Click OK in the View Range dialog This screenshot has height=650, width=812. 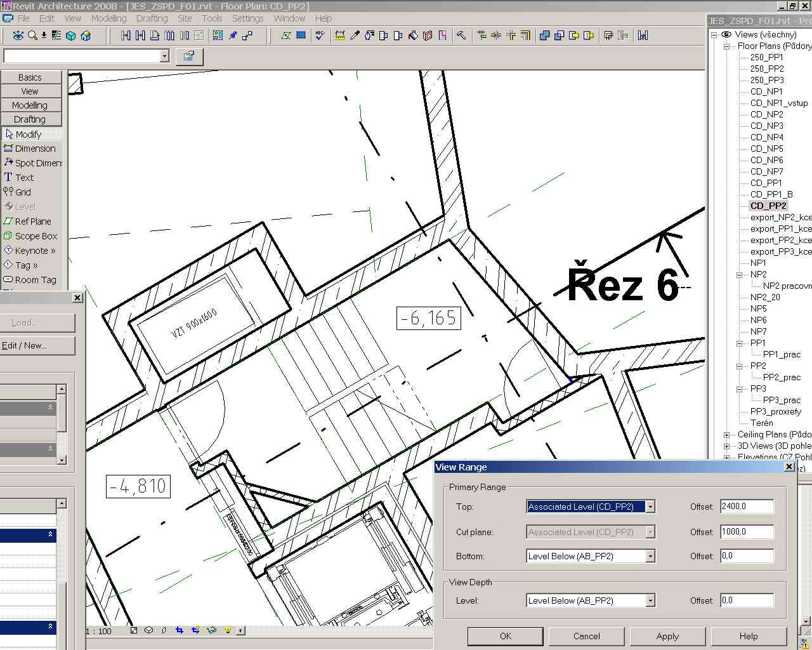(505, 636)
